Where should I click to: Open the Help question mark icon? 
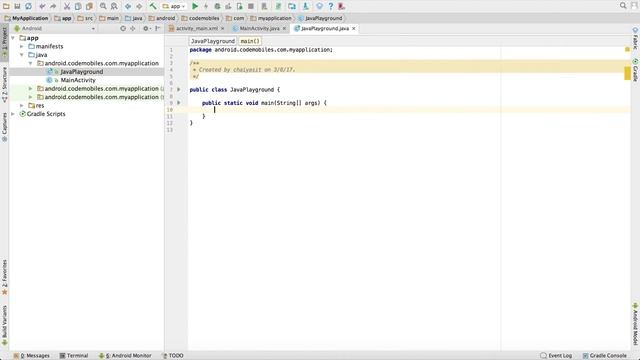click(x=331, y=6)
